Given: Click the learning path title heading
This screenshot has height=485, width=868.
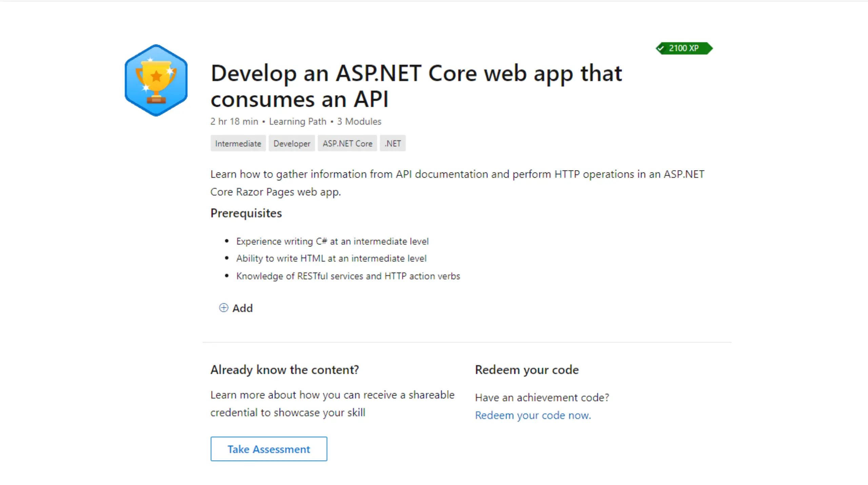Looking at the screenshot, I should point(416,86).
